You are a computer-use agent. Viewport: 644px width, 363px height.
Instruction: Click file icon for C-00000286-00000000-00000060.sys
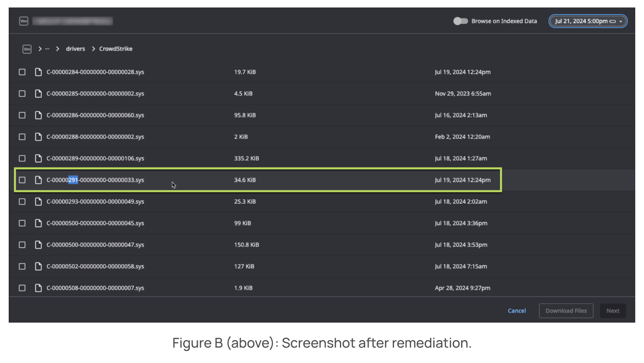pyautogui.click(x=38, y=115)
